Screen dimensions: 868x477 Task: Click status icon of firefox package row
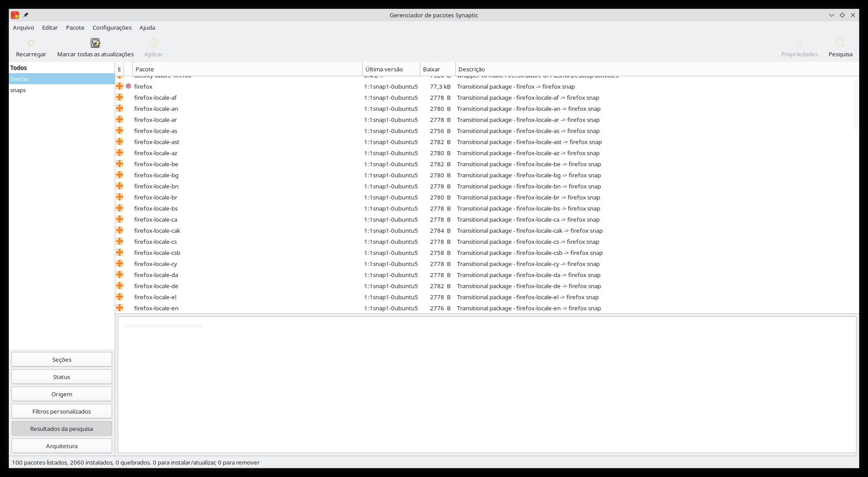(120, 86)
